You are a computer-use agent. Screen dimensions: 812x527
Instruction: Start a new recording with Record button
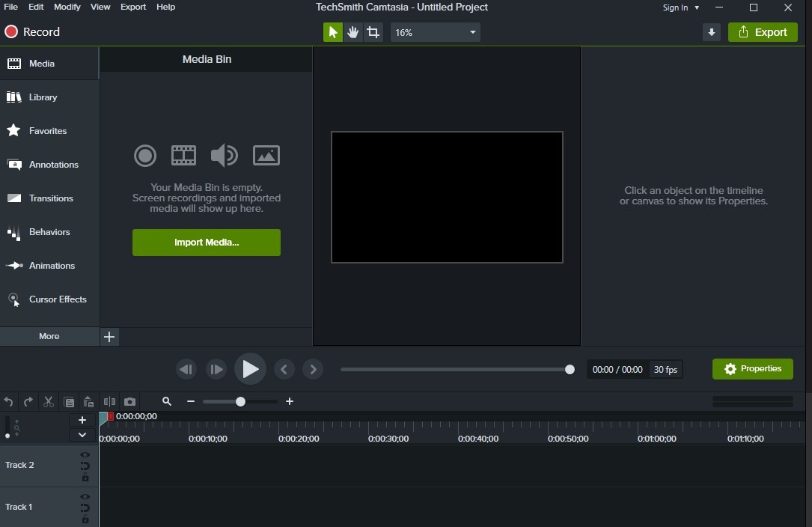pyautogui.click(x=32, y=31)
